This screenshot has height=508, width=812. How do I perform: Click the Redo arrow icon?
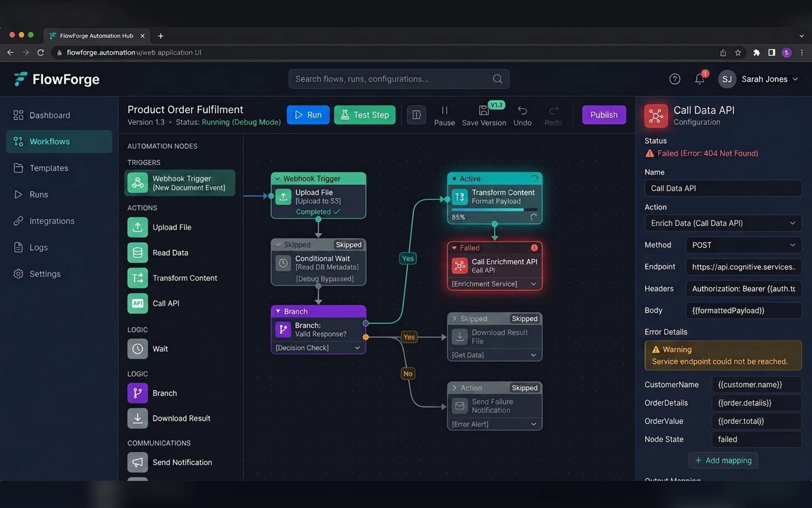[x=554, y=110]
